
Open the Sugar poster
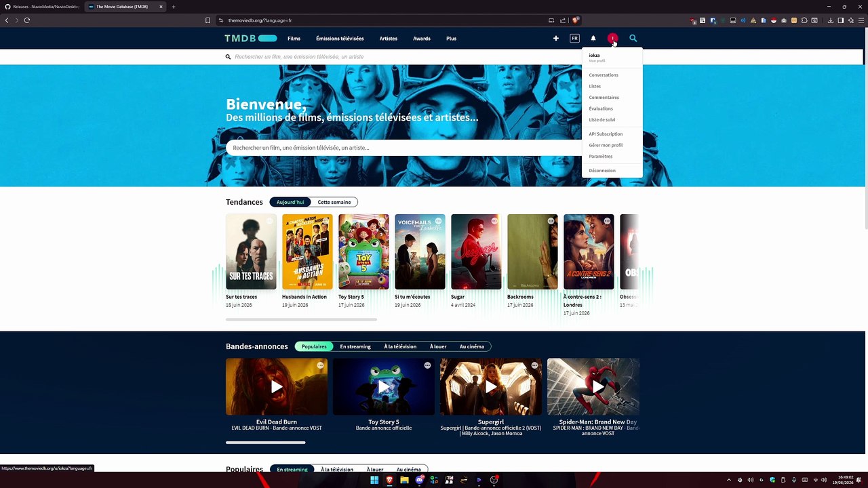[x=476, y=251]
